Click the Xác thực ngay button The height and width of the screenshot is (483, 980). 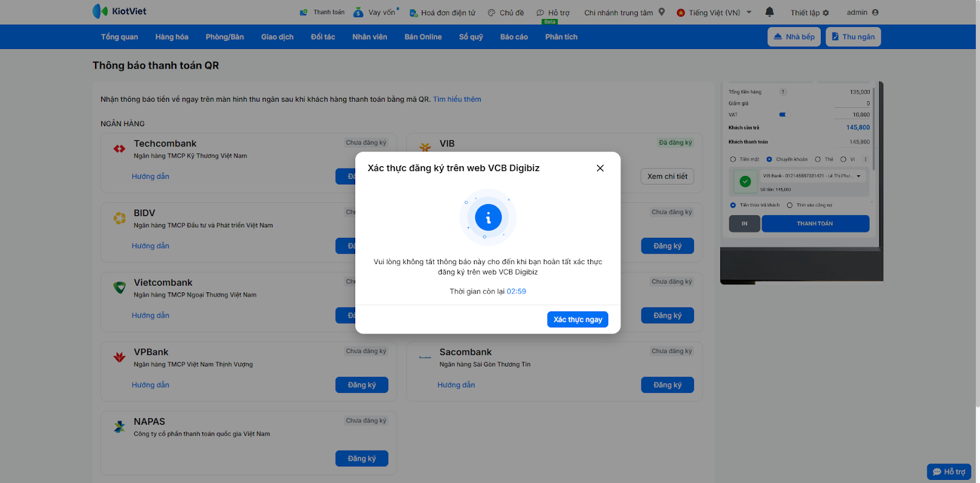tap(578, 319)
